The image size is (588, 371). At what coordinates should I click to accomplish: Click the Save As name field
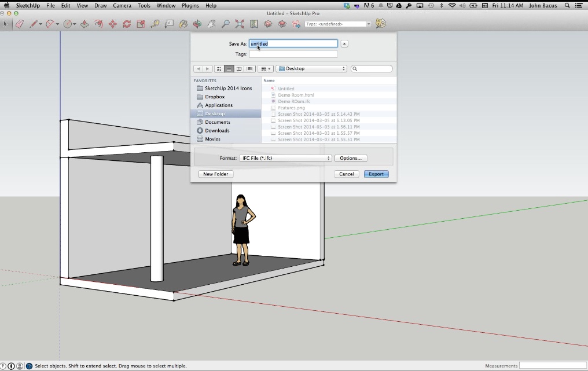[x=293, y=44]
